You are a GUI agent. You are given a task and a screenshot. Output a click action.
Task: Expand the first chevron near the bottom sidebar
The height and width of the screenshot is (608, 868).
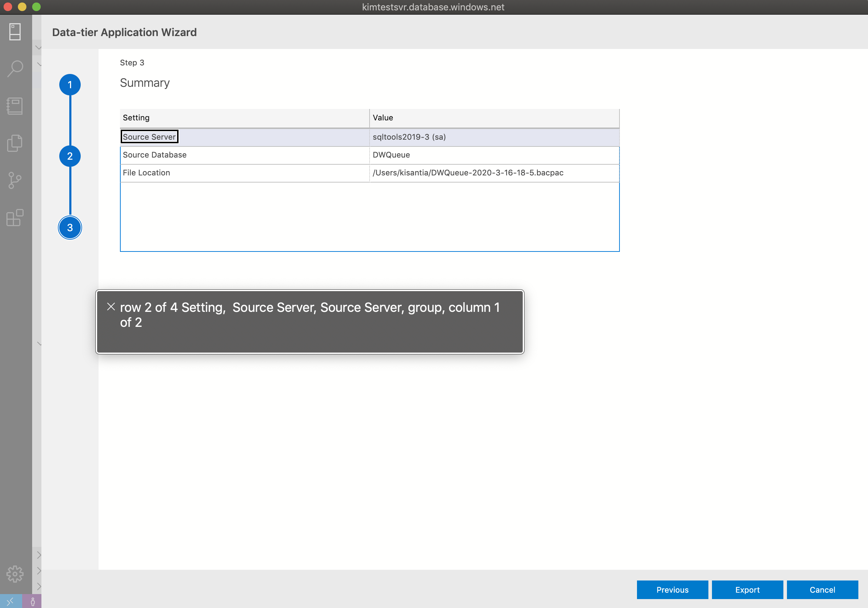(38, 555)
